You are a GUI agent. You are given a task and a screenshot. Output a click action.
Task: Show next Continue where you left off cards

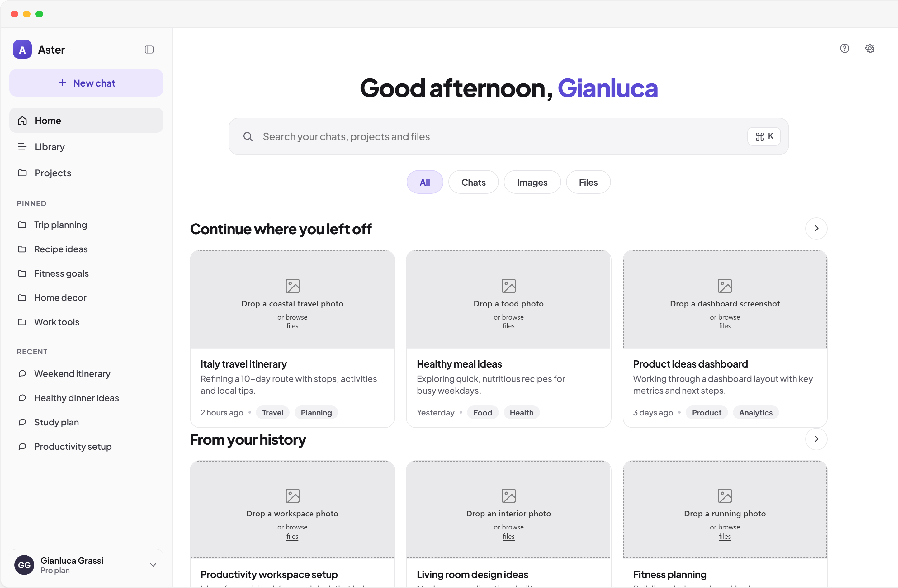click(x=816, y=228)
